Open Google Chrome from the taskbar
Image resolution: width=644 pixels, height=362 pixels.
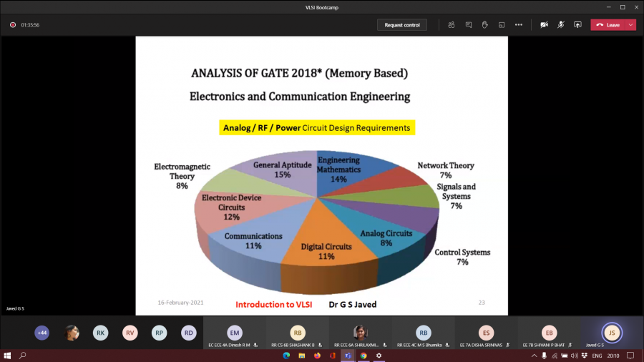tap(364, 355)
